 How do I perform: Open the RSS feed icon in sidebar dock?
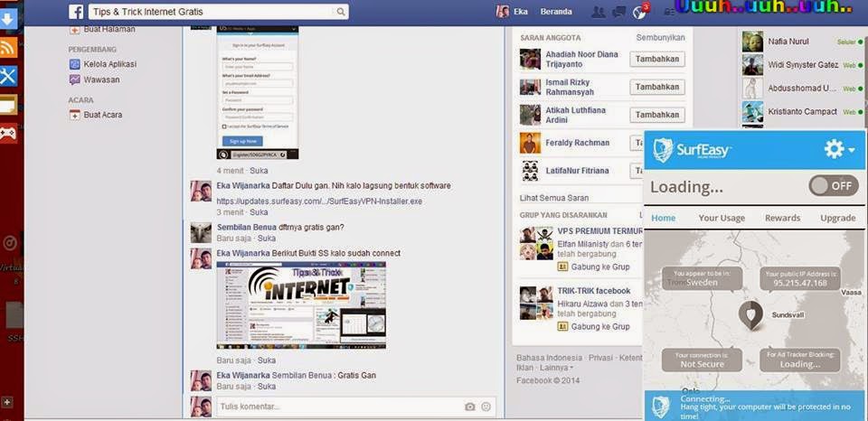tap(8, 47)
